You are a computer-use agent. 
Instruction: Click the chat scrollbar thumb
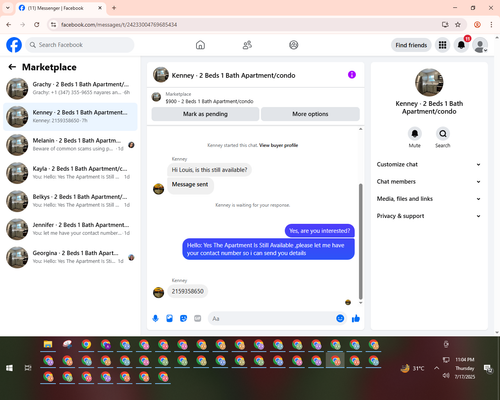coord(360,241)
